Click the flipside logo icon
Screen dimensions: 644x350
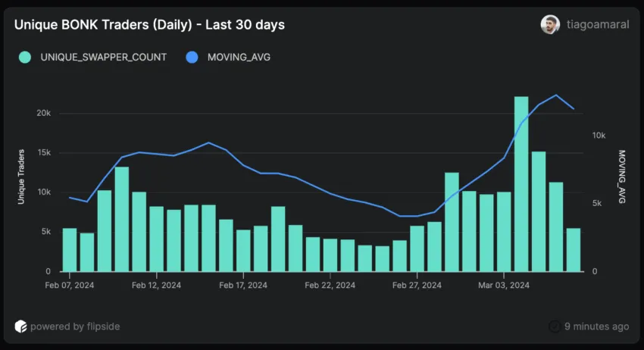(x=20, y=327)
